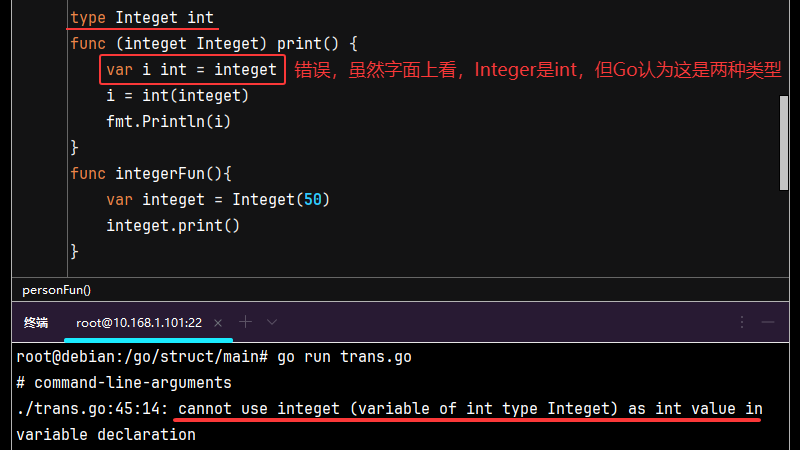This screenshot has width=800, height=450.
Task: Click the number 50 literal
Action: [x=313, y=200]
